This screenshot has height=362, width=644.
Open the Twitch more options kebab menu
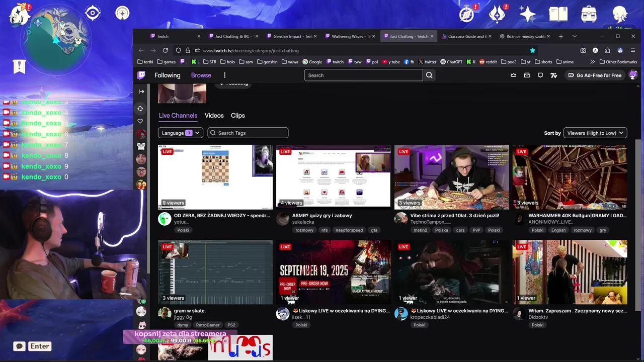pyautogui.click(x=224, y=75)
